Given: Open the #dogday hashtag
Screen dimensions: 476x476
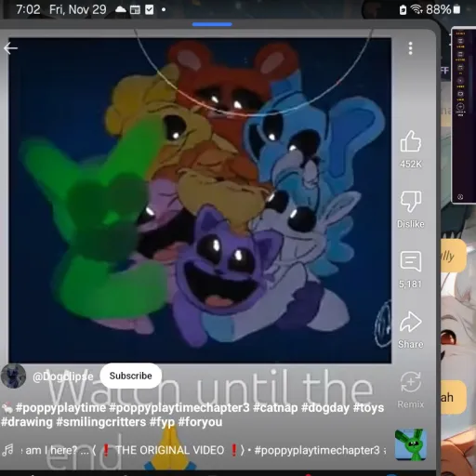Looking at the screenshot, I should click(x=325, y=408).
